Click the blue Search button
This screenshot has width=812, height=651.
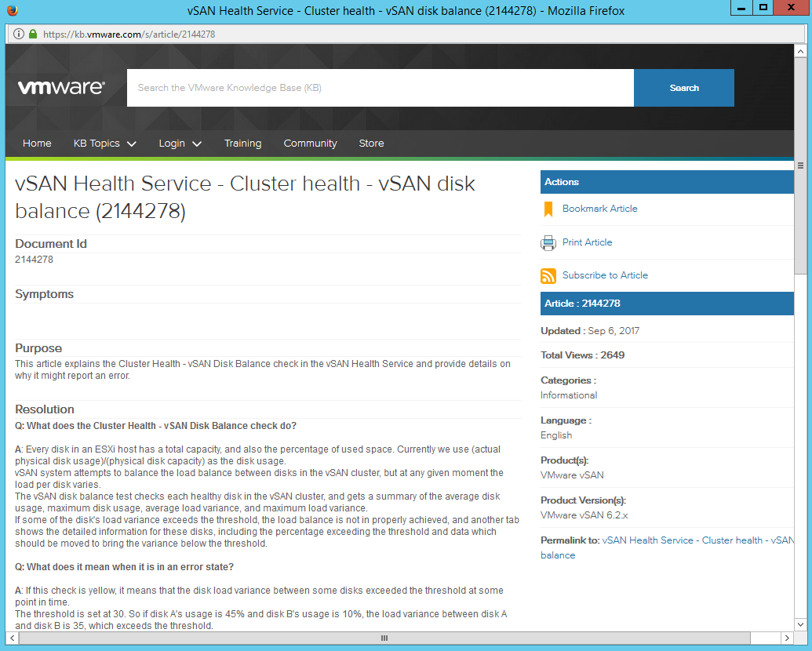point(684,88)
